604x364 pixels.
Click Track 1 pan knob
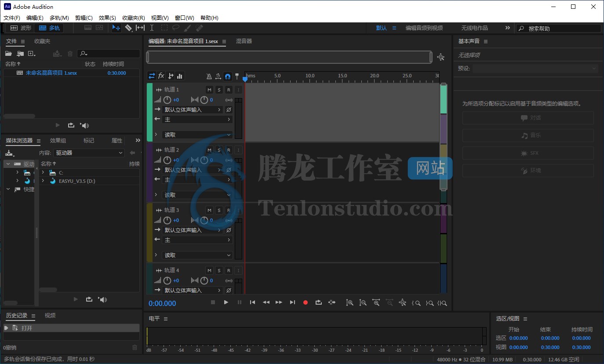click(204, 100)
